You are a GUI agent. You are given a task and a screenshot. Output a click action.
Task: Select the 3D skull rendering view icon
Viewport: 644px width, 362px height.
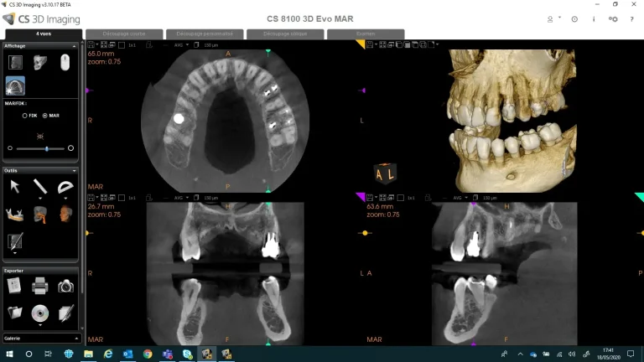[40, 62]
